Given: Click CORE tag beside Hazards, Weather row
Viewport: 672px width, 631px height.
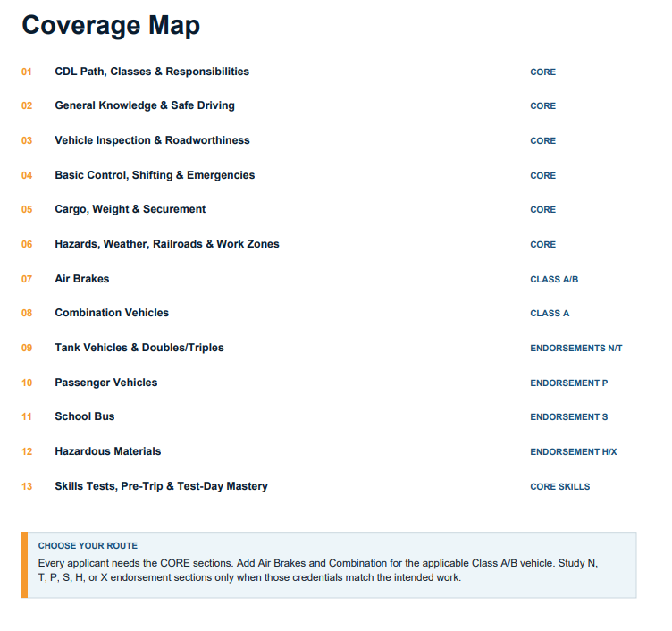Looking at the screenshot, I should tap(543, 244).
